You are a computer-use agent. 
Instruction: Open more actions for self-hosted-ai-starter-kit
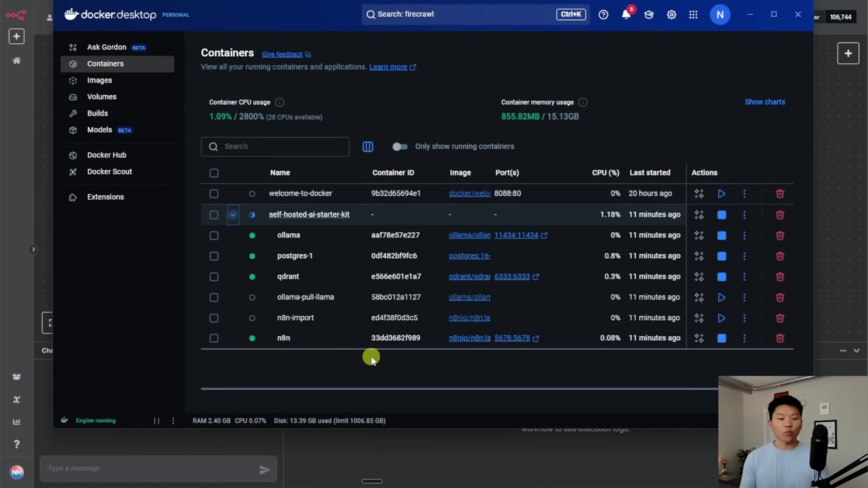pyautogui.click(x=744, y=214)
